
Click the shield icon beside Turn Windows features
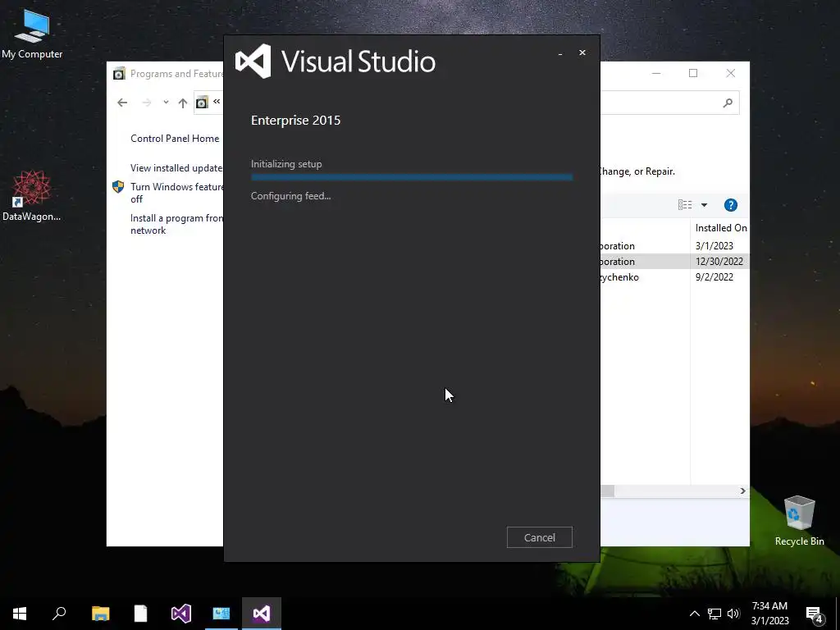tap(118, 187)
